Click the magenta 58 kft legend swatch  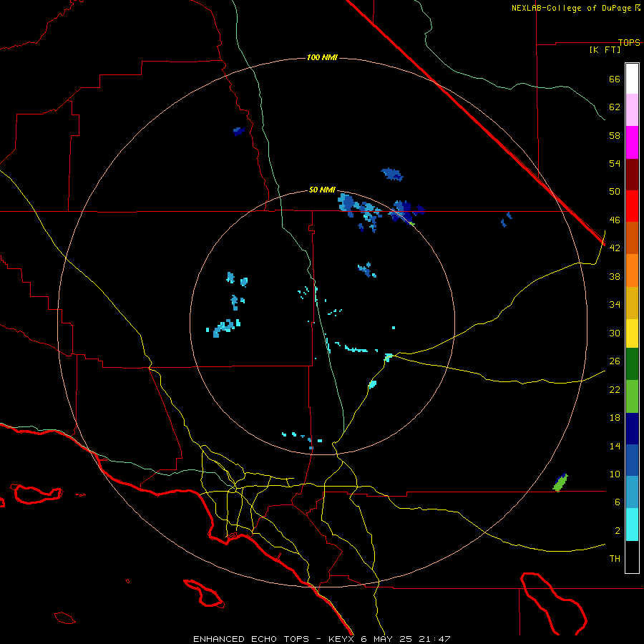click(x=632, y=142)
